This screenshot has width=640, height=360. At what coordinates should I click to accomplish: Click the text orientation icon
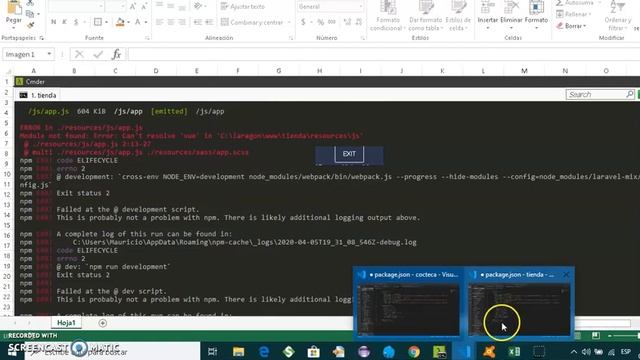198,6
